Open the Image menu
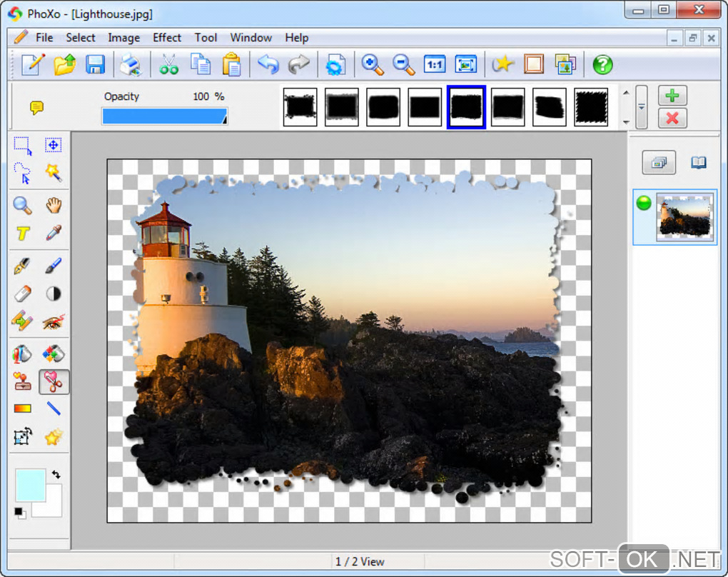This screenshot has height=577, width=728. (123, 38)
